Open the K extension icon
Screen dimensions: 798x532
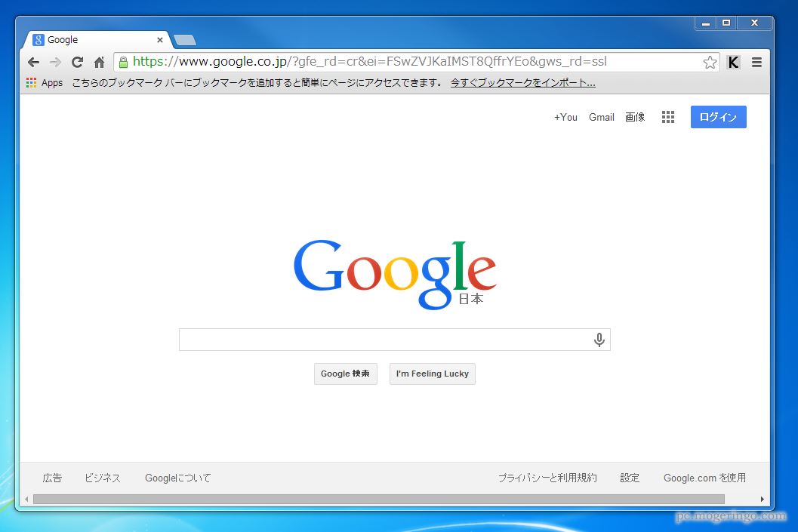click(x=733, y=62)
